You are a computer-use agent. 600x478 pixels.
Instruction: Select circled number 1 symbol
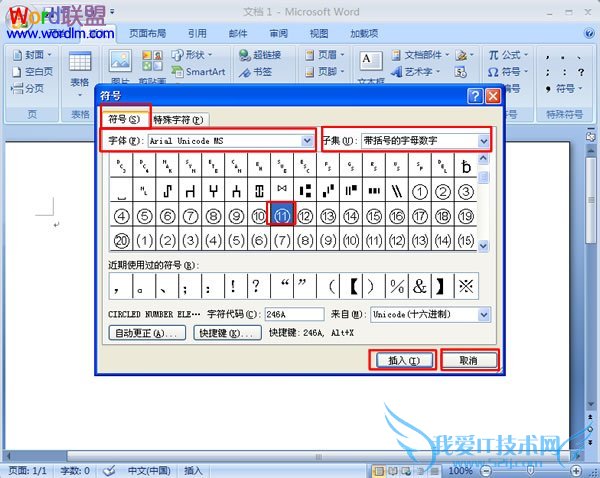coord(420,191)
